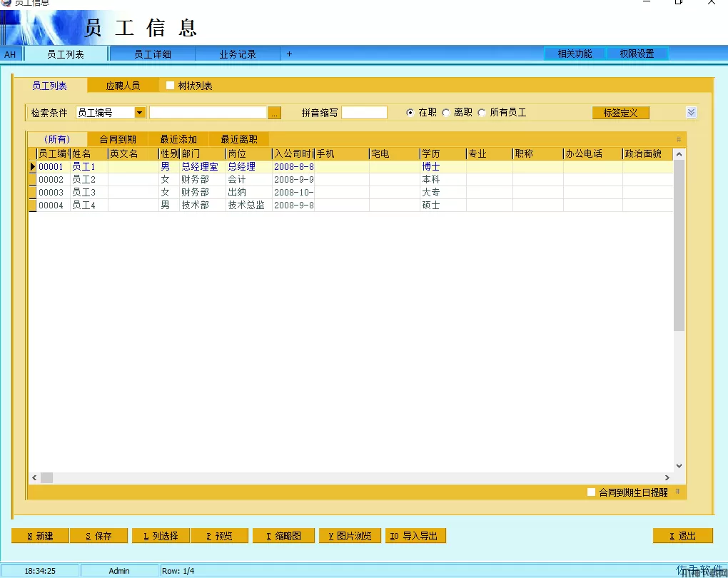
Task: Click the ellipsis browse button beside search field
Action: pyautogui.click(x=275, y=113)
